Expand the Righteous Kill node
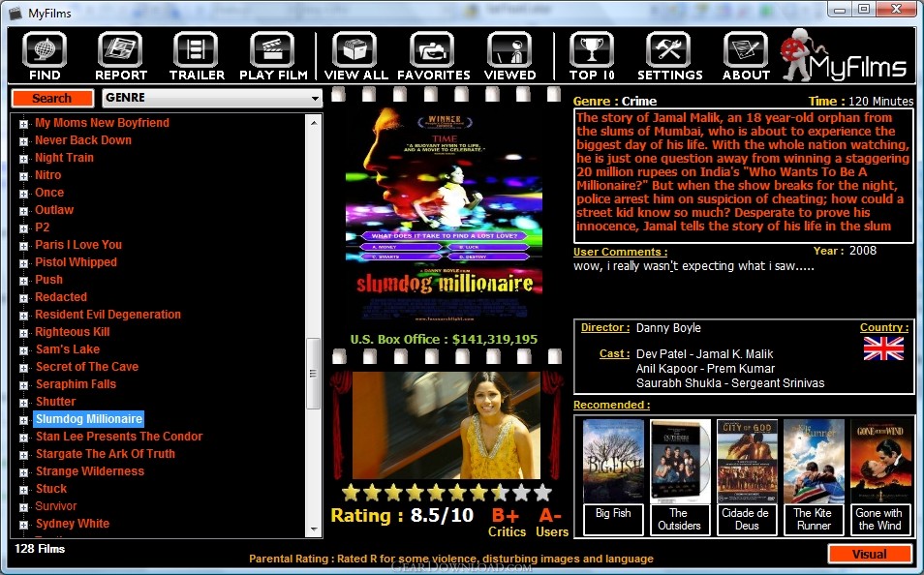 [23, 333]
